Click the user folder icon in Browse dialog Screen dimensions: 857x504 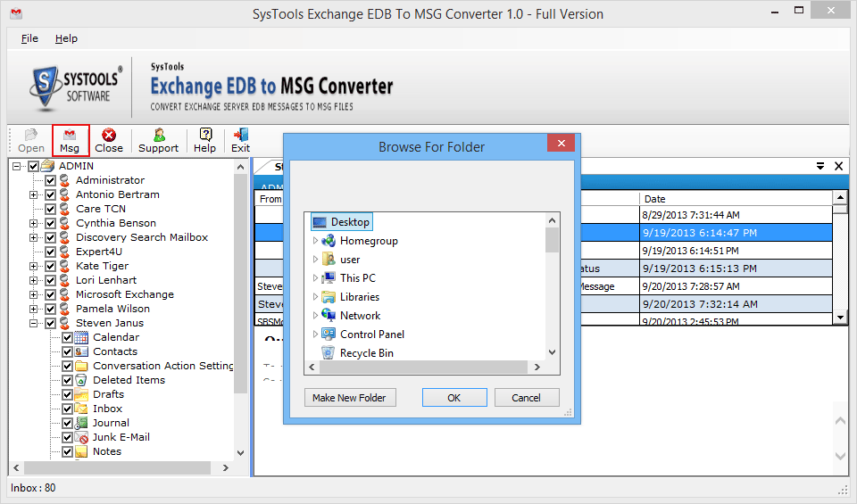(x=329, y=260)
